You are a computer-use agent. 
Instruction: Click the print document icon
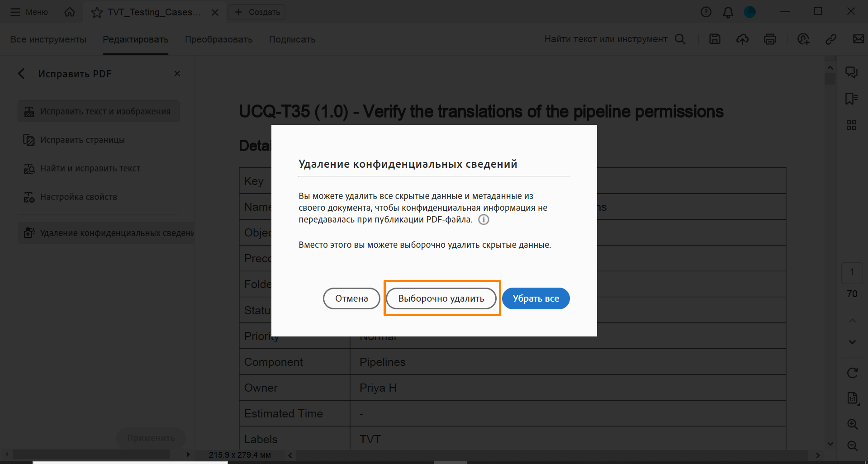(x=770, y=39)
